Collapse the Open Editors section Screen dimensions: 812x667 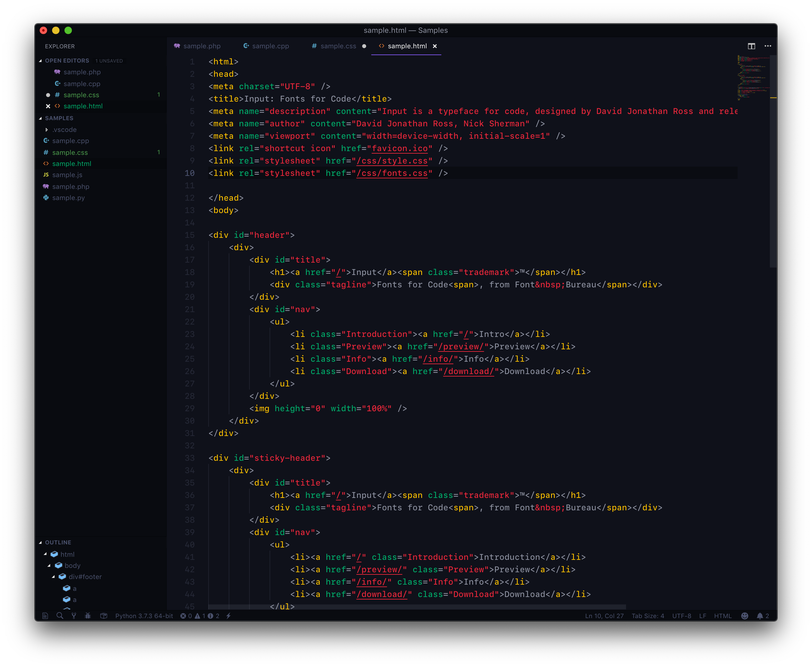coord(40,61)
